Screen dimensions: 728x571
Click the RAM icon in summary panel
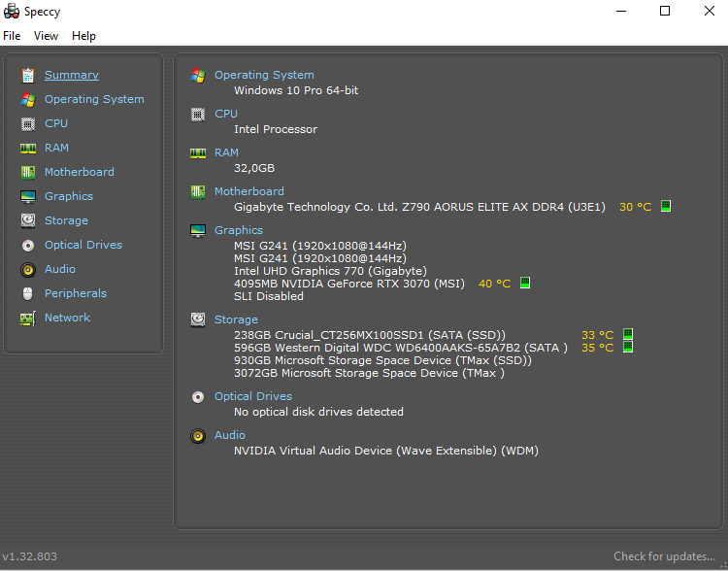(198, 152)
